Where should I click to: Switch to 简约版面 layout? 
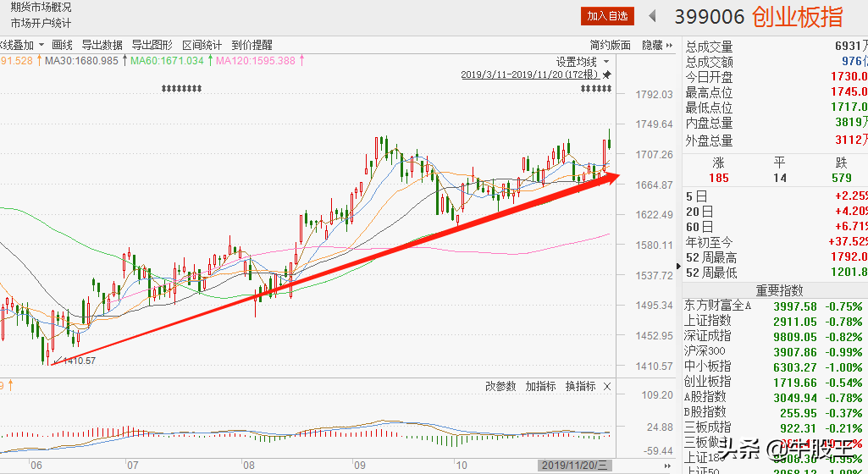pyautogui.click(x=610, y=46)
